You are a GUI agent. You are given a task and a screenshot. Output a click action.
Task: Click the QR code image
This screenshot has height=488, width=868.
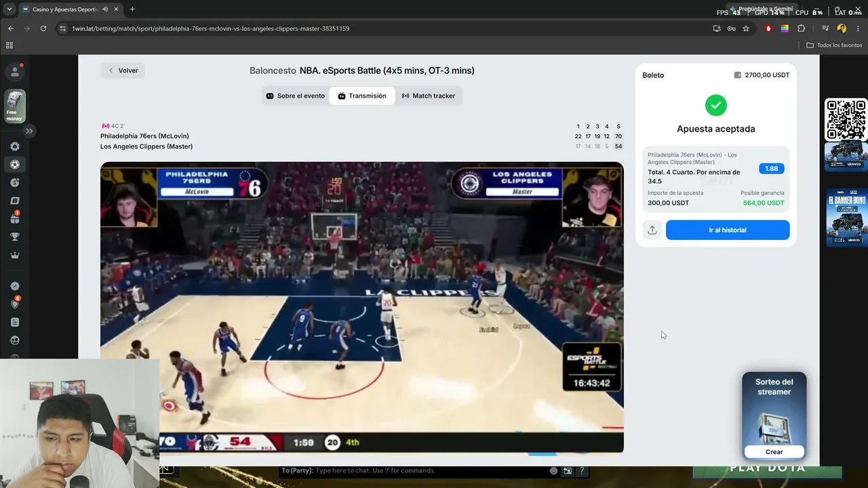[x=846, y=120]
